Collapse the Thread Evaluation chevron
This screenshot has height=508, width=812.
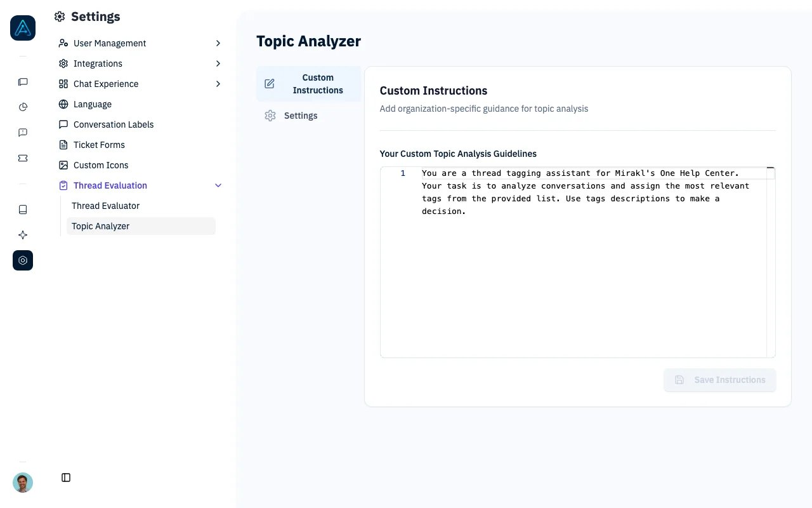coord(218,185)
